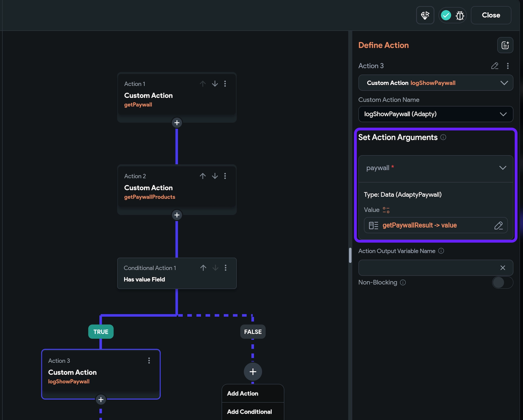This screenshot has width=523, height=420.
Task: Click the green checkmark status icon
Action: tap(446, 15)
